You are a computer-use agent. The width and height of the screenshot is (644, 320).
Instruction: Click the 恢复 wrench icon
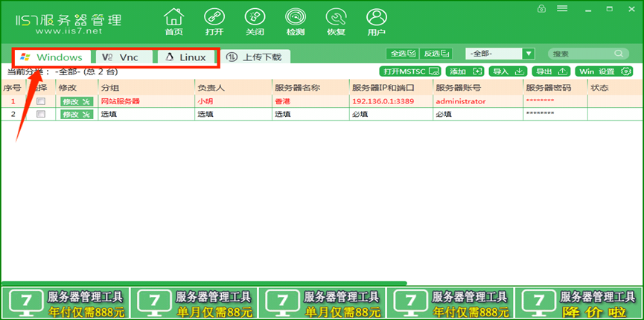click(x=336, y=22)
